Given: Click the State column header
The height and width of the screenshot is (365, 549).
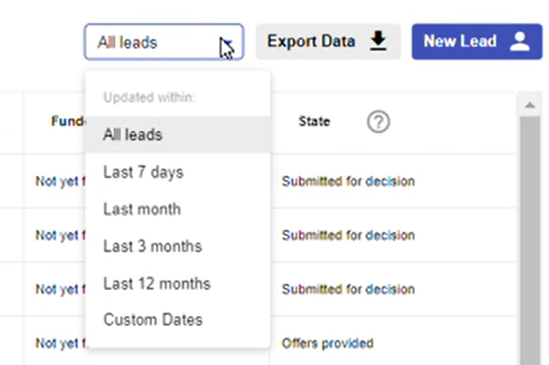Looking at the screenshot, I should tap(314, 122).
